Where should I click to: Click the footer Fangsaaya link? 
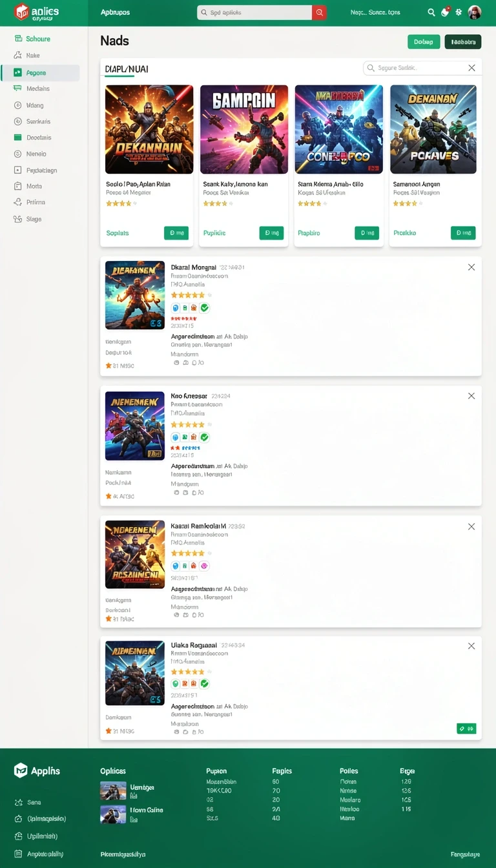465,854
